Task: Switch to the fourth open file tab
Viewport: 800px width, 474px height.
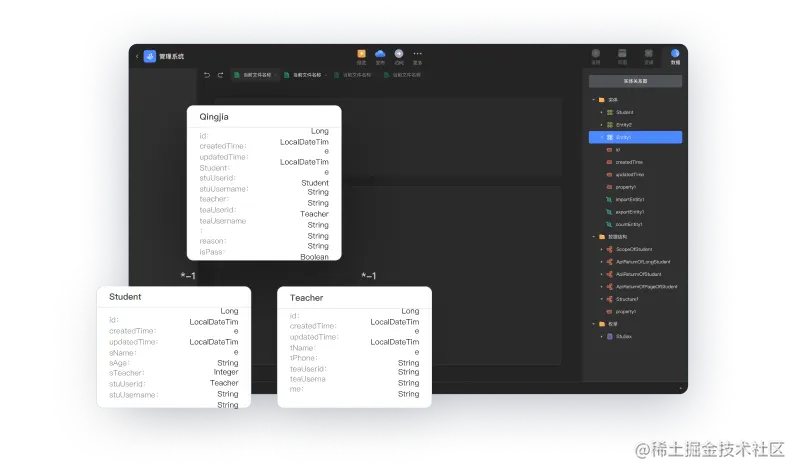Action: click(403, 75)
